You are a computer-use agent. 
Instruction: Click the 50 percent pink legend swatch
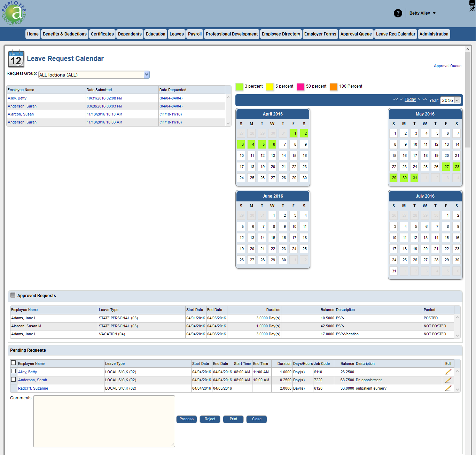(x=301, y=87)
